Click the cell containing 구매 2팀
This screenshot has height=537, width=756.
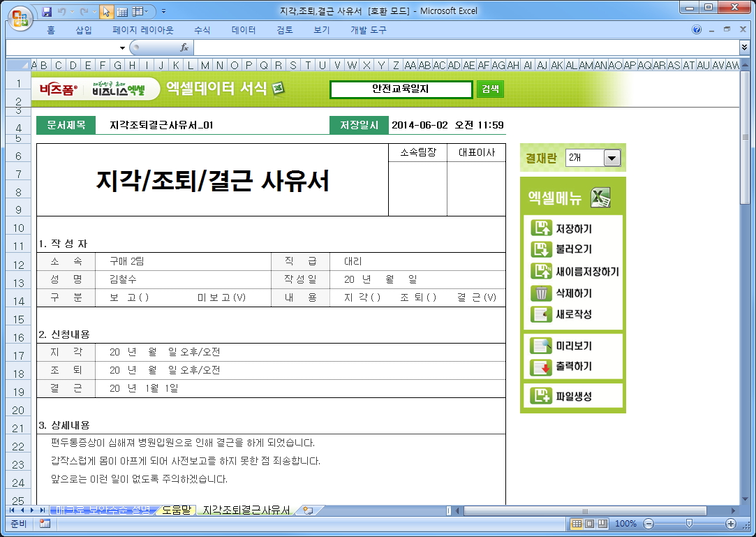click(x=183, y=261)
